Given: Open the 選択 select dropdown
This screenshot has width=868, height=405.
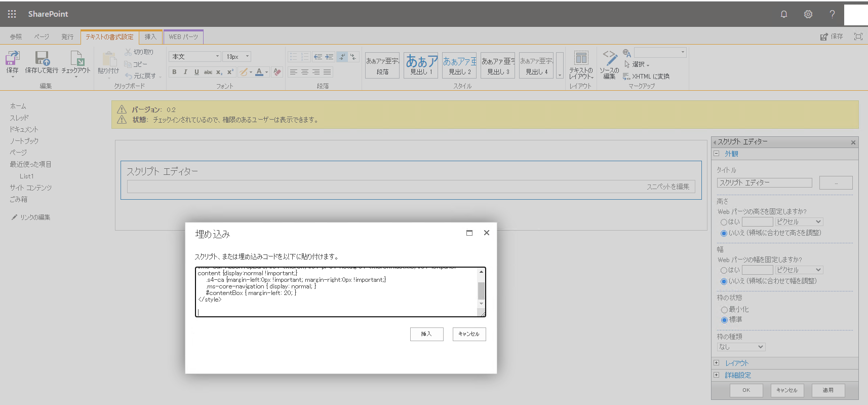Looking at the screenshot, I should coord(637,64).
